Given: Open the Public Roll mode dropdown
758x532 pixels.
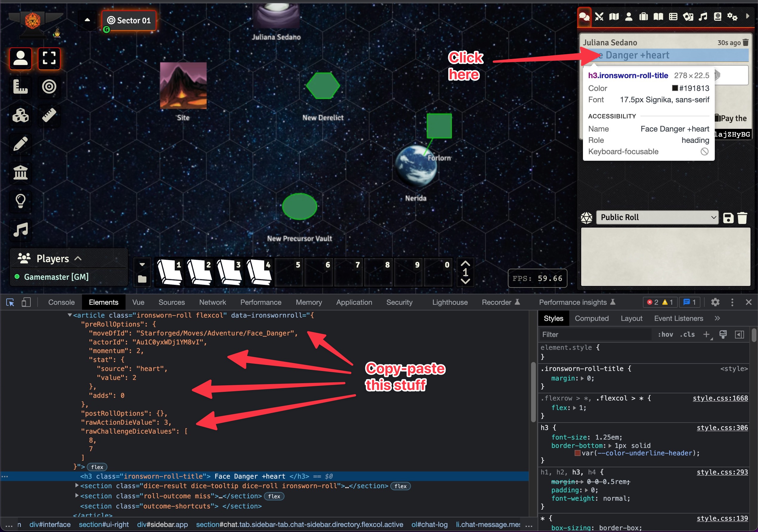Looking at the screenshot, I should [657, 217].
